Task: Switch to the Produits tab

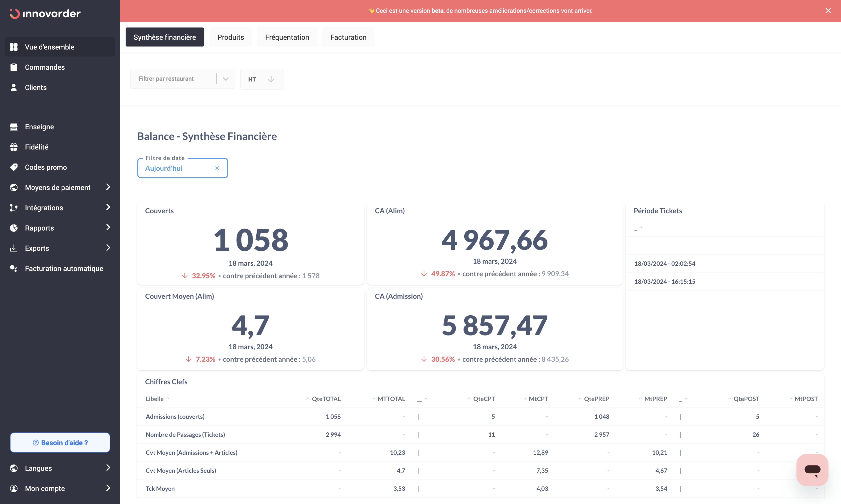Action: coord(231,37)
